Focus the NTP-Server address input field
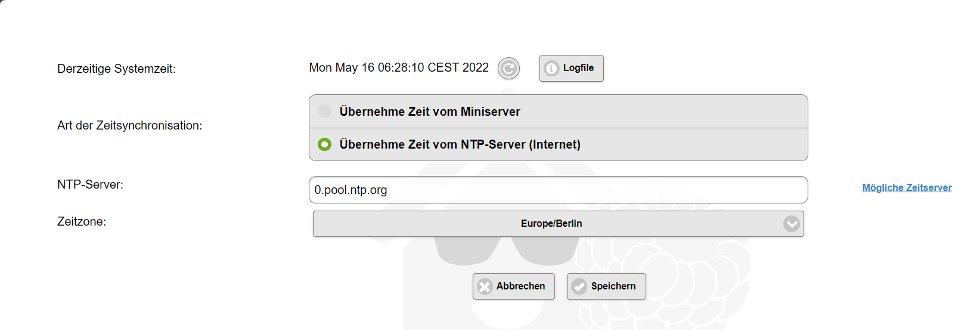Image resolution: width=980 pixels, height=330 pixels. 558,190
